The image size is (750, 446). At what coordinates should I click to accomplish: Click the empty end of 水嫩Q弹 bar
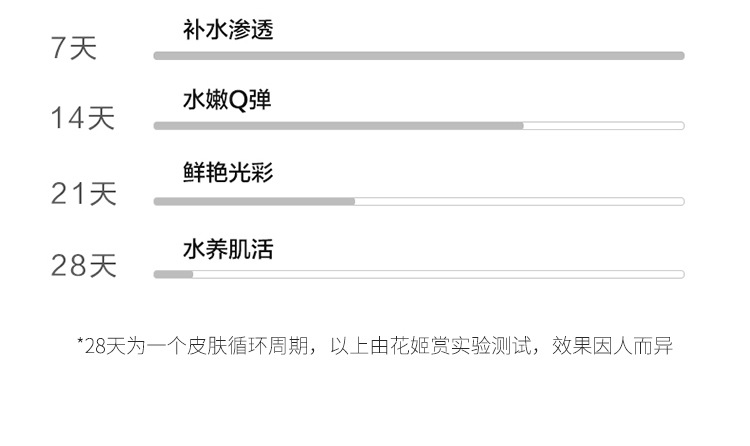(604, 126)
